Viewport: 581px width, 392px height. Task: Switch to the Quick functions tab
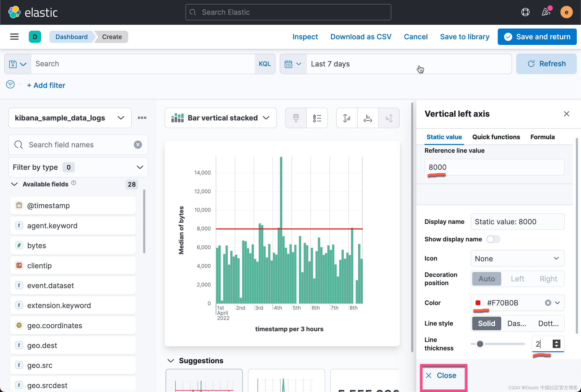click(496, 137)
